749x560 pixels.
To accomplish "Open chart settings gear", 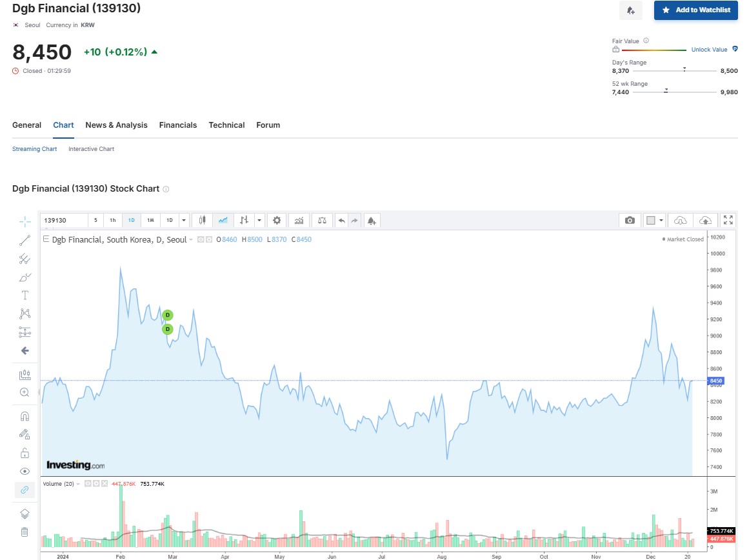I will (277, 220).
